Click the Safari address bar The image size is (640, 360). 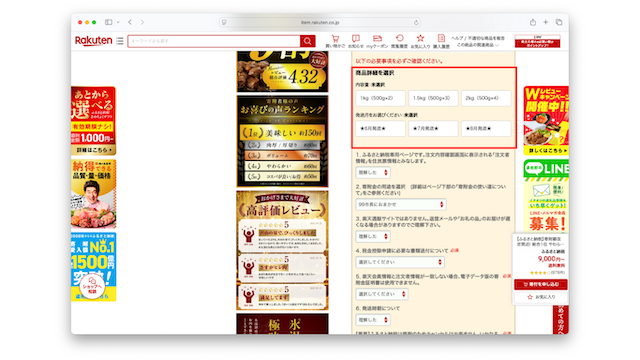point(320,22)
